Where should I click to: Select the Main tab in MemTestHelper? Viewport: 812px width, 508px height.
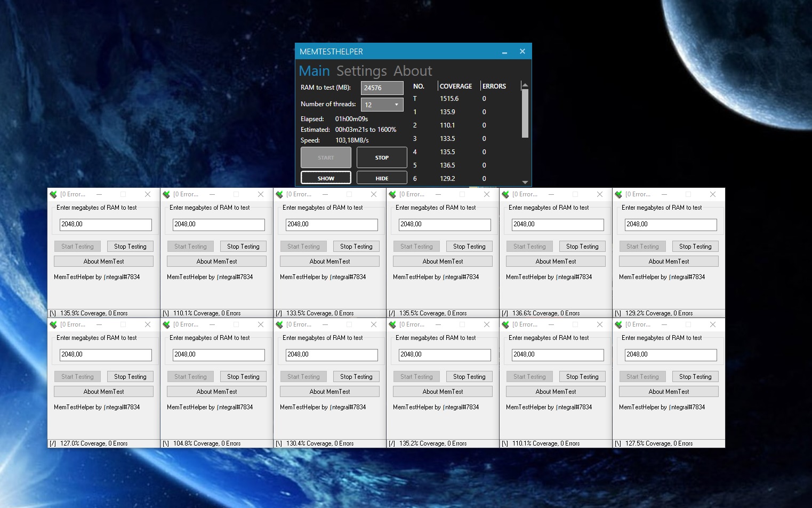click(314, 70)
